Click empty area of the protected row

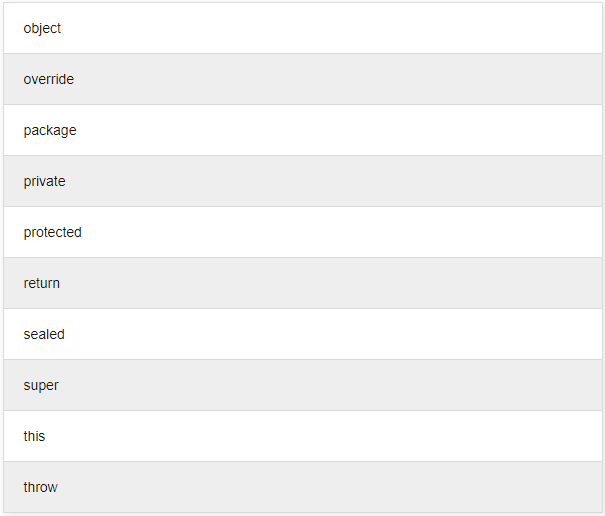point(350,232)
